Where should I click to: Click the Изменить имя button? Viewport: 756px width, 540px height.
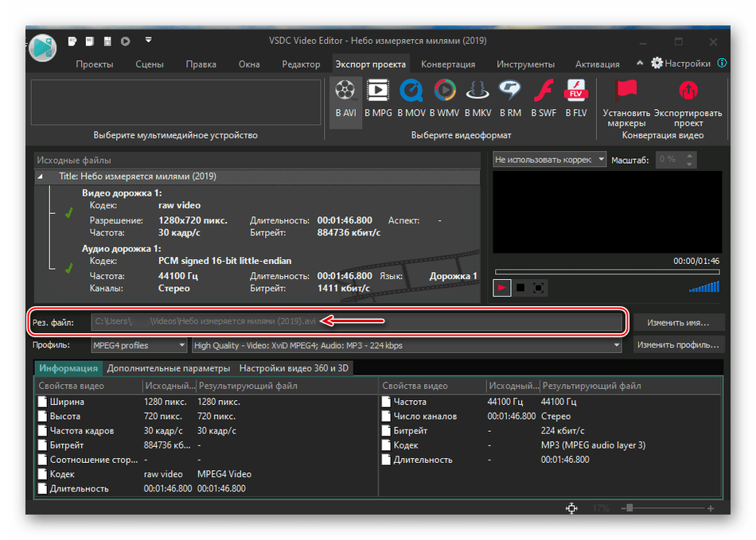click(679, 323)
